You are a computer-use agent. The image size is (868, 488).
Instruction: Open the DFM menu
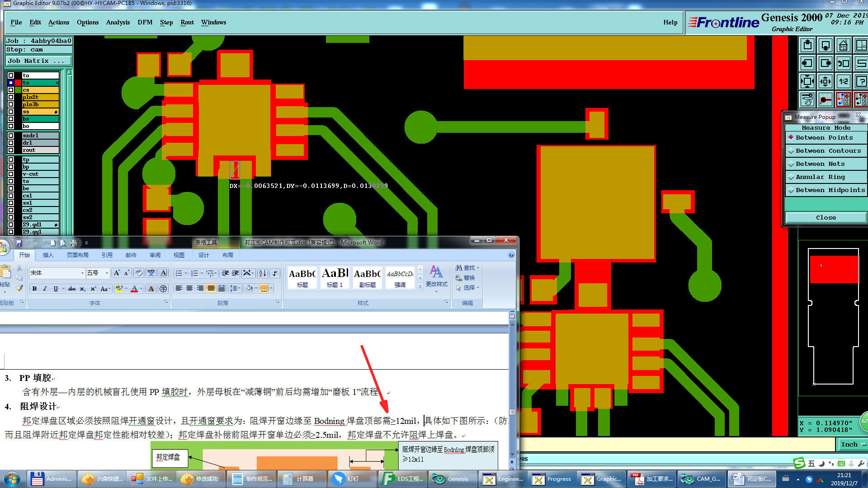[x=145, y=23]
